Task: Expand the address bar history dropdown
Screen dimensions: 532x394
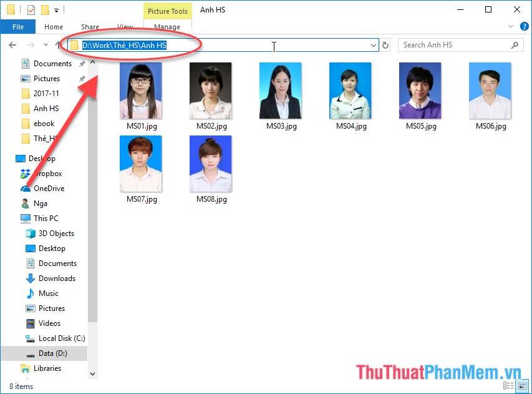Action: (x=374, y=45)
